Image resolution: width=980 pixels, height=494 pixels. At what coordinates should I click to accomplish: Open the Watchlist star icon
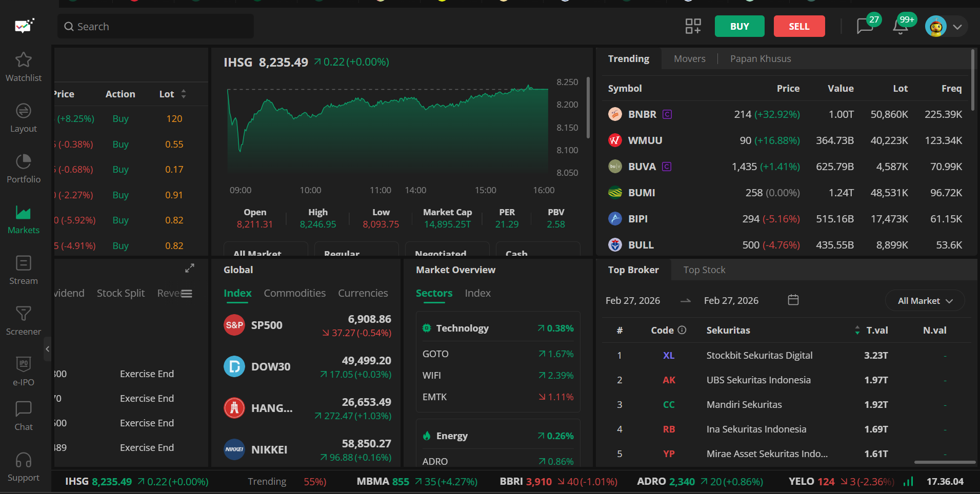(x=23, y=60)
